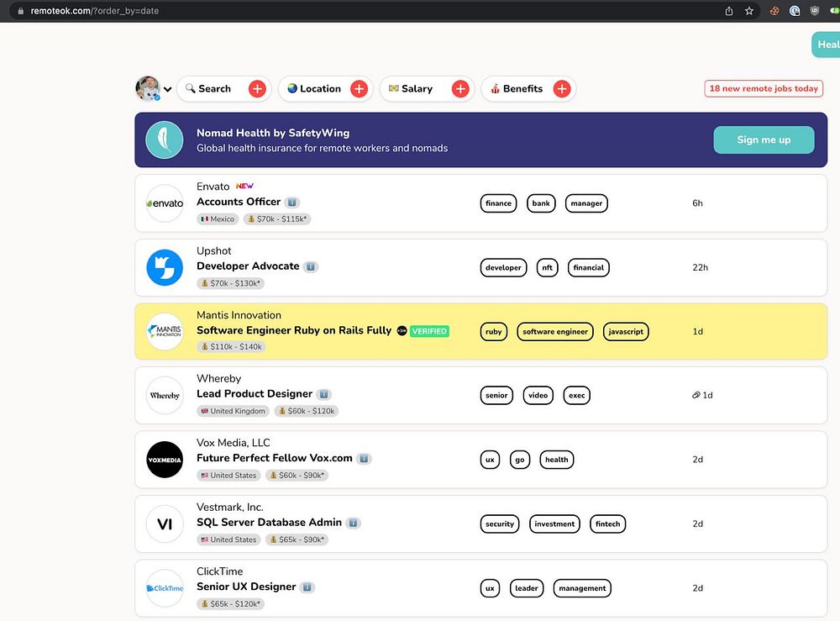Click the red plus beside Location
The image size is (840, 621).
click(x=359, y=89)
